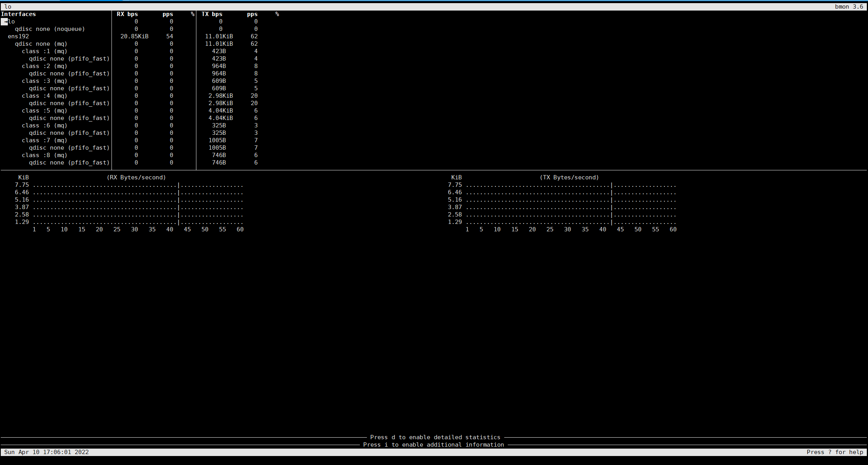Select the lo interface row

coord(11,21)
